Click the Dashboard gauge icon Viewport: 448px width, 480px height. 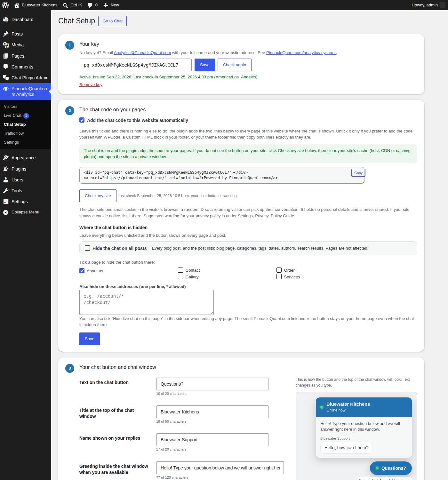coord(6,20)
